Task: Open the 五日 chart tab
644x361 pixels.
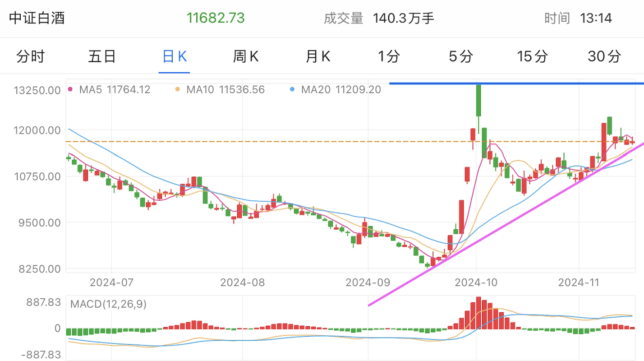Action: [x=102, y=56]
